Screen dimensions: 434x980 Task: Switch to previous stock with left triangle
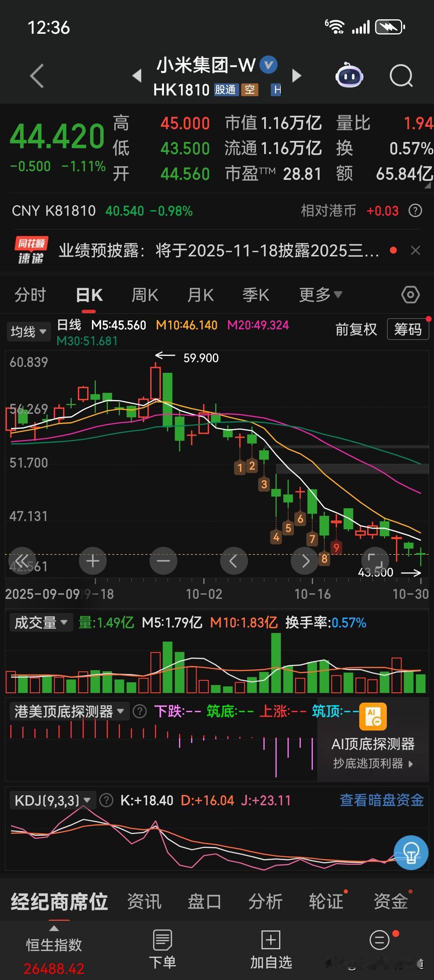pos(137,75)
